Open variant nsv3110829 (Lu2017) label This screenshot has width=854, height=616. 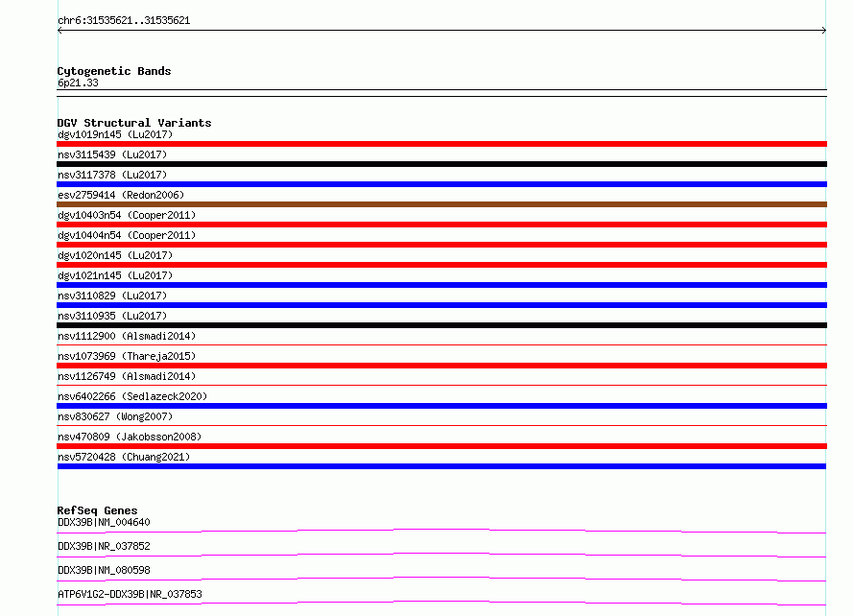(x=112, y=296)
